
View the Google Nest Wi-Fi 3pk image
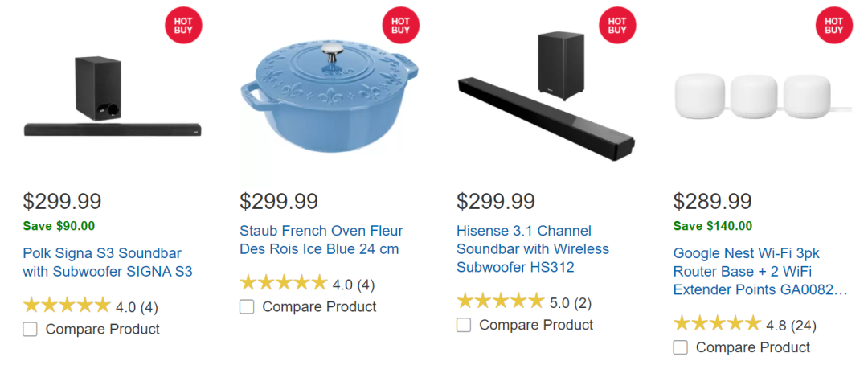click(764, 94)
